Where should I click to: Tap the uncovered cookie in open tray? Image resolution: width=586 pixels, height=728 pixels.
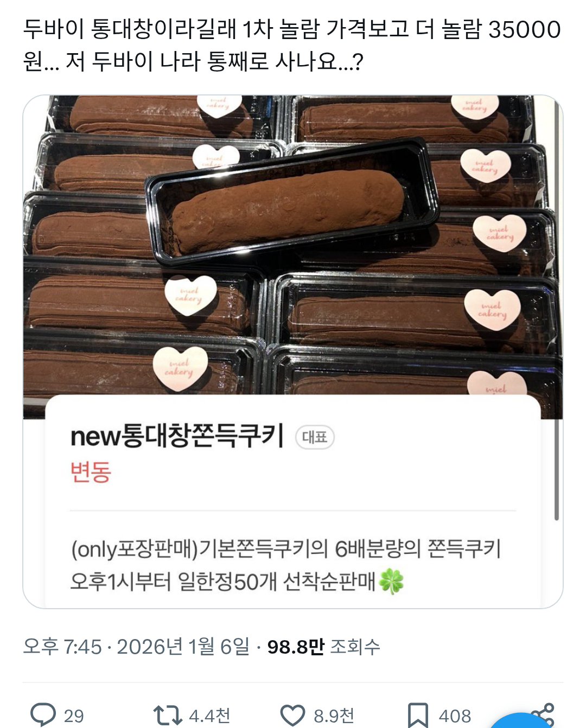288,209
